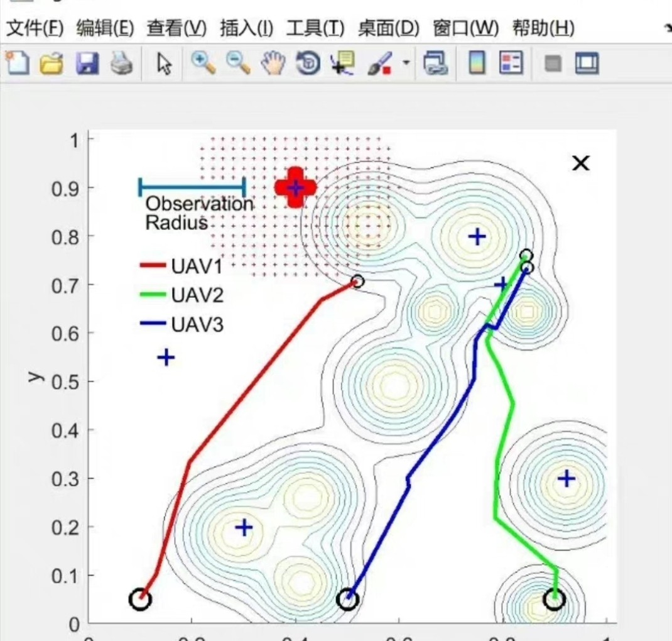The image size is (672, 641).
Task: Click the UAV2 start circle at bottom of green path
Action: point(554,599)
